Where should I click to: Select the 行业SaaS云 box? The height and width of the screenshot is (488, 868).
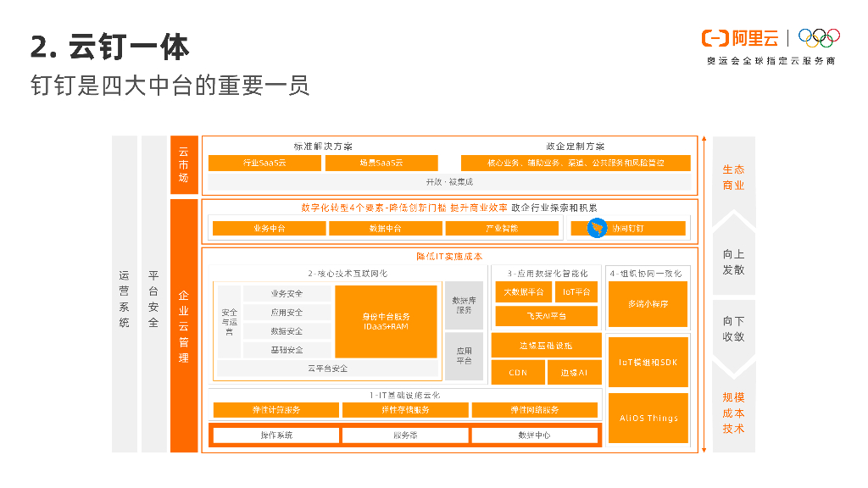264,163
